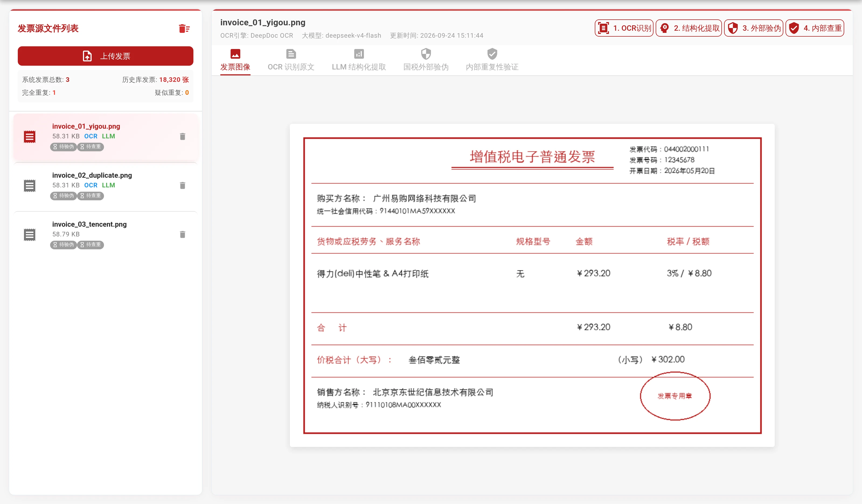Click the invoice_01_yigou.png header title

pos(263,23)
